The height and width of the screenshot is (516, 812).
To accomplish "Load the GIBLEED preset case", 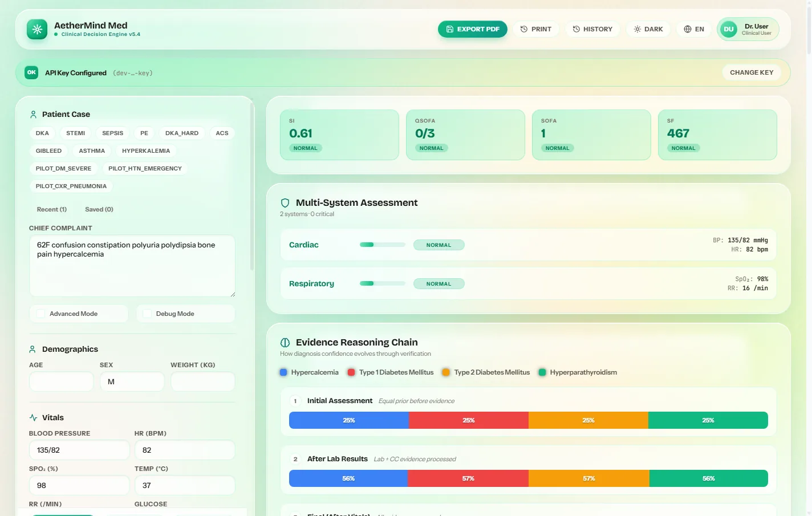I will (x=48, y=151).
